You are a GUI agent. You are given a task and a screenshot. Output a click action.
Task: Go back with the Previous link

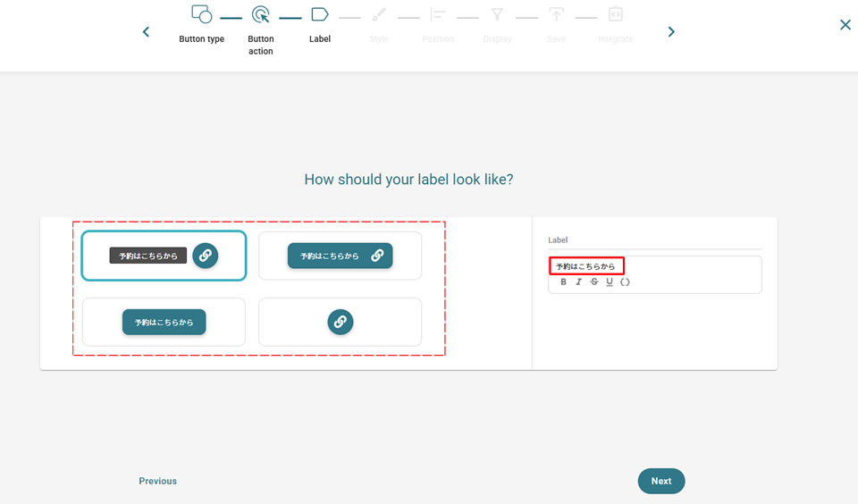(158, 481)
